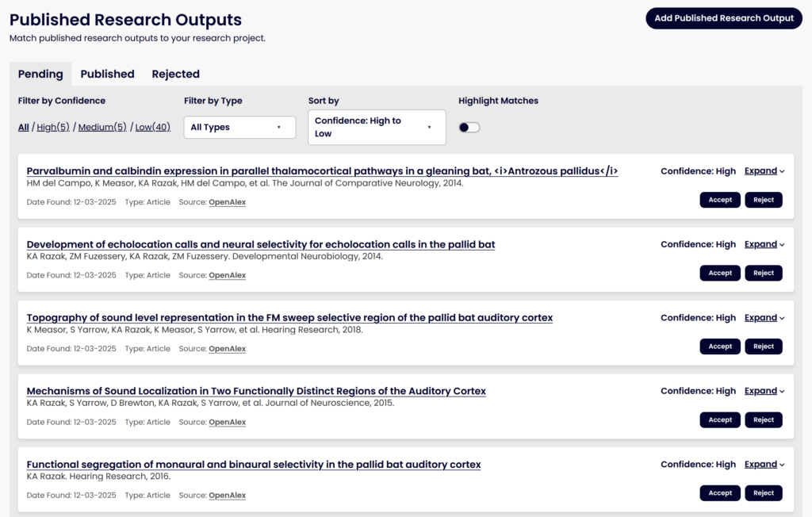
Task: Open the Sort by Confidence dropdown
Action: click(376, 127)
